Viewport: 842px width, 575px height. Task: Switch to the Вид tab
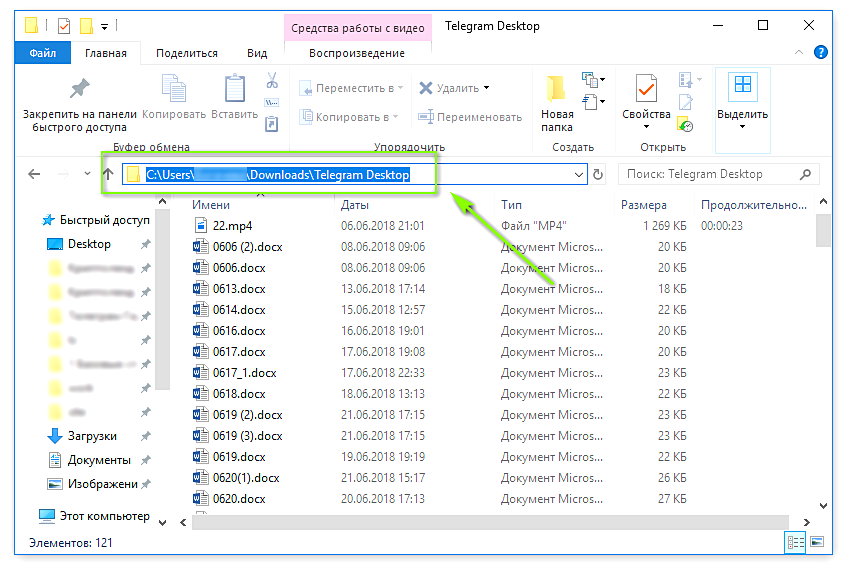tap(257, 53)
